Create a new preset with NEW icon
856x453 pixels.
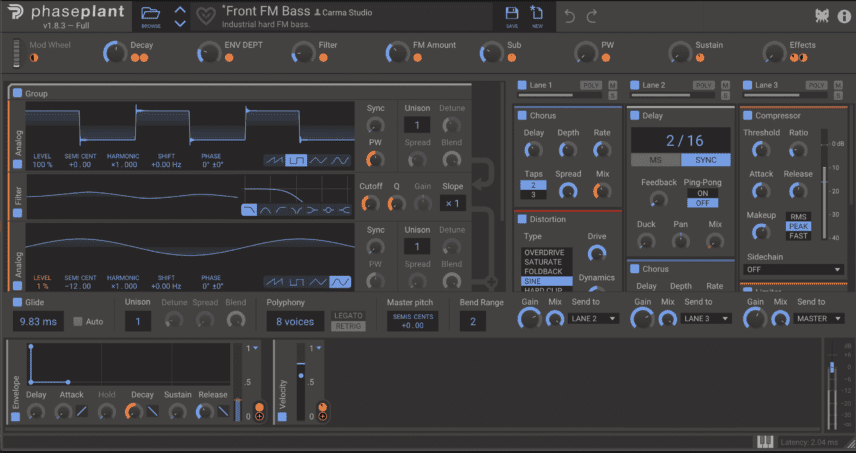(x=537, y=13)
